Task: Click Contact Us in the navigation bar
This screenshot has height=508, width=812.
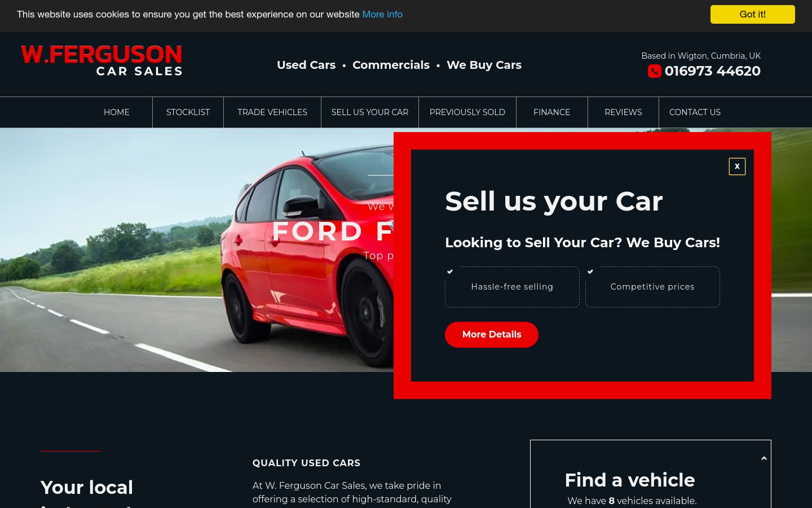Action: click(695, 112)
